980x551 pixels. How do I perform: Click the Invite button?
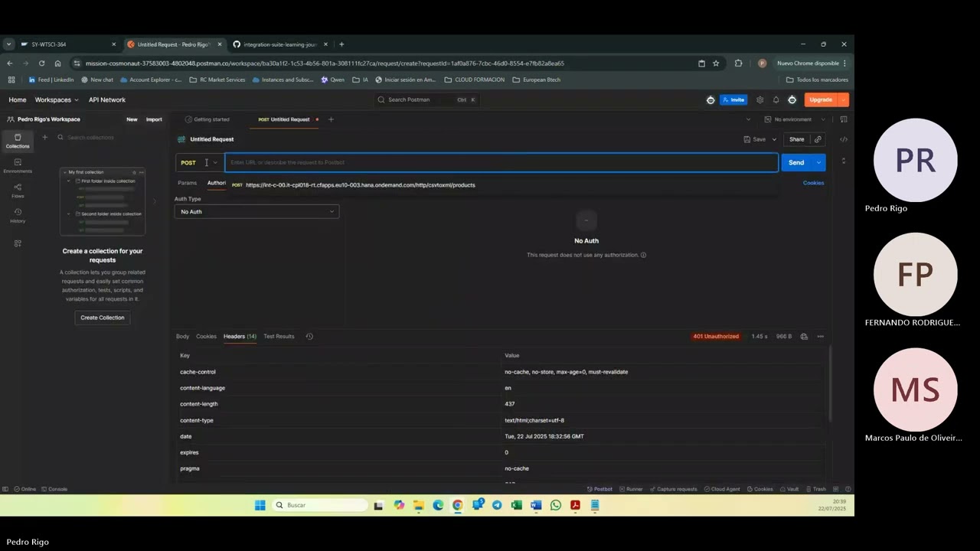[x=733, y=99]
